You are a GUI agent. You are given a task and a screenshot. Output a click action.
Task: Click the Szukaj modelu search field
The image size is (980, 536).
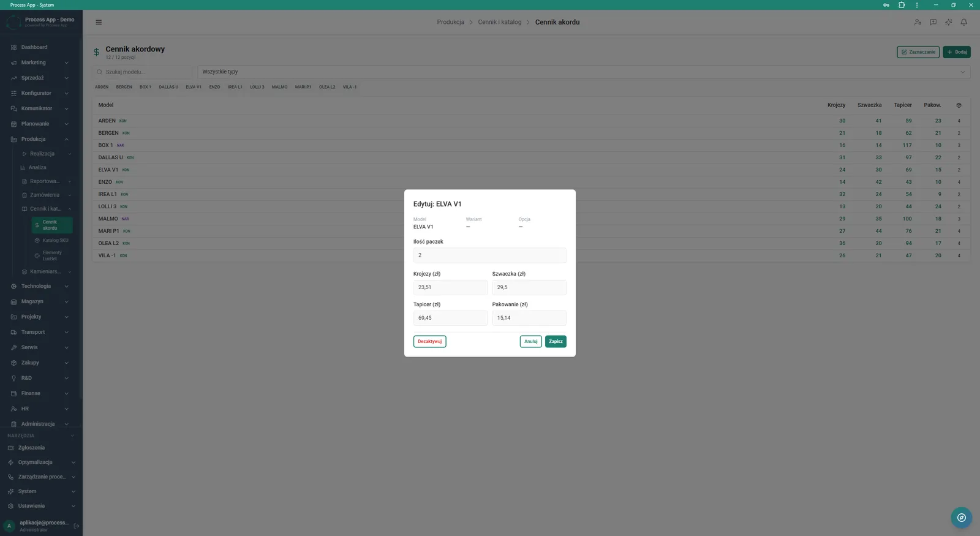click(x=143, y=72)
